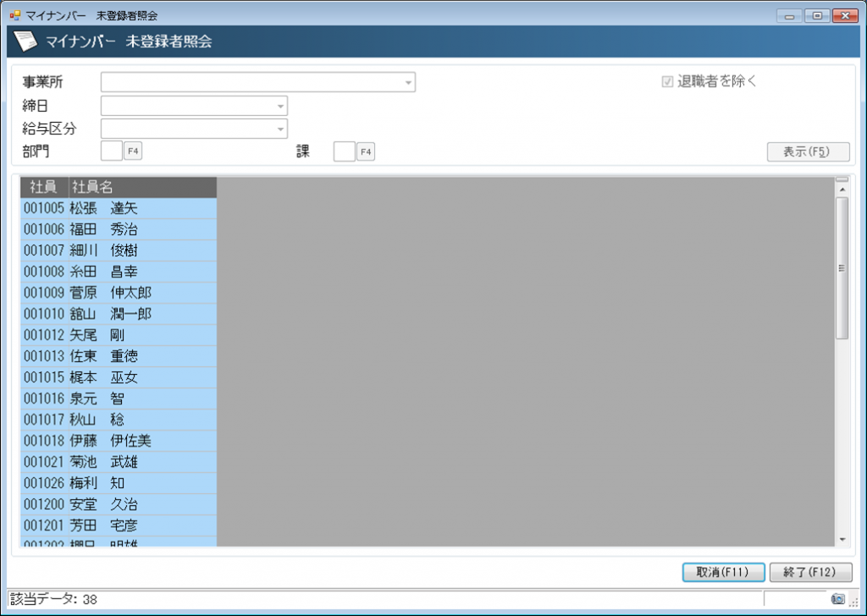This screenshot has height=616, width=867.
Task: Click the app icon in title bar
Action: pos(14,15)
